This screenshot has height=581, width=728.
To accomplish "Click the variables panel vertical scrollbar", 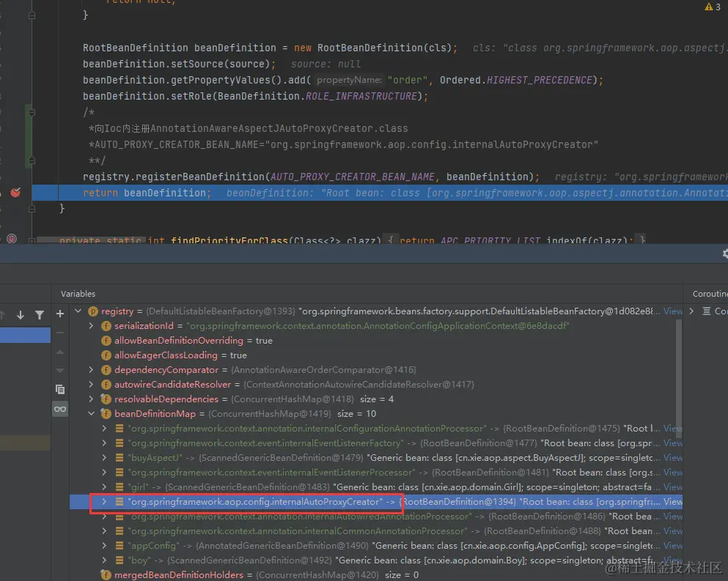I will coord(679,378).
